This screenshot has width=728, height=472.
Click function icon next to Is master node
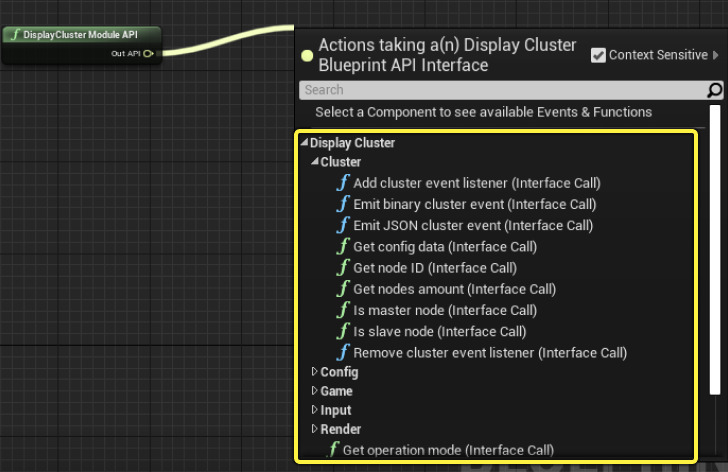pos(344,310)
